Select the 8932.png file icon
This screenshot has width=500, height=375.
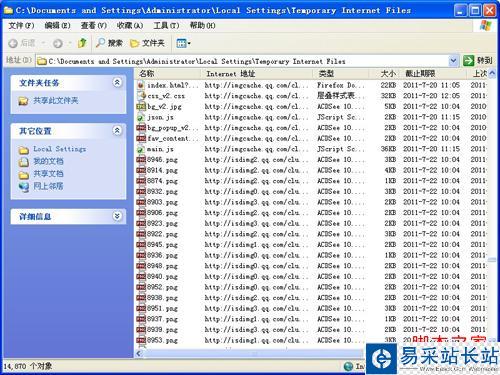[x=141, y=192]
